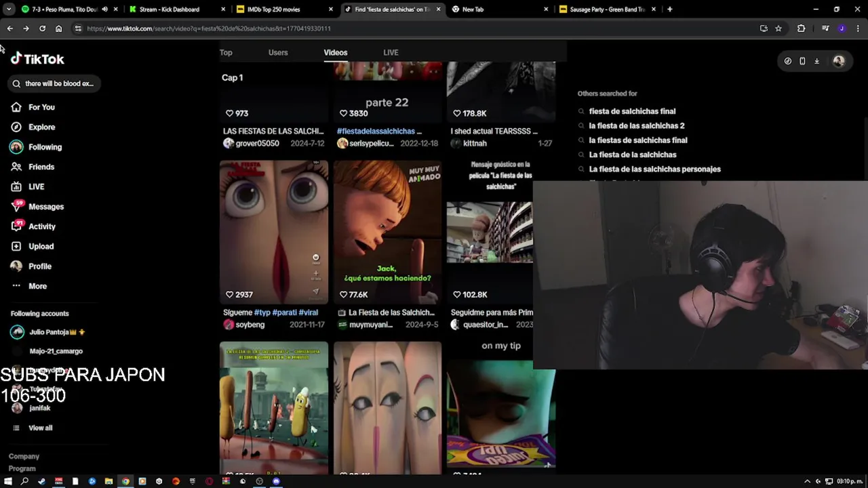The width and height of the screenshot is (868, 488).
Task: Open the 'Jack, ¿qué estamos haciendo?' video
Action: coord(387,232)
